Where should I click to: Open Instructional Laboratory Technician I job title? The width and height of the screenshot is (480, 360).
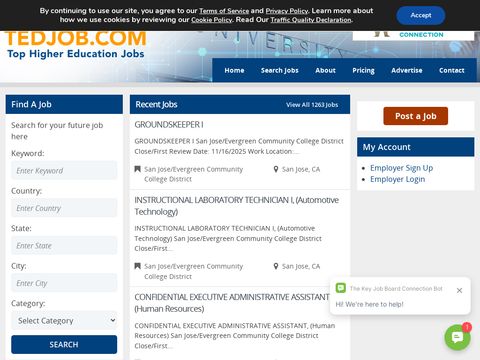tap(236, 206)
